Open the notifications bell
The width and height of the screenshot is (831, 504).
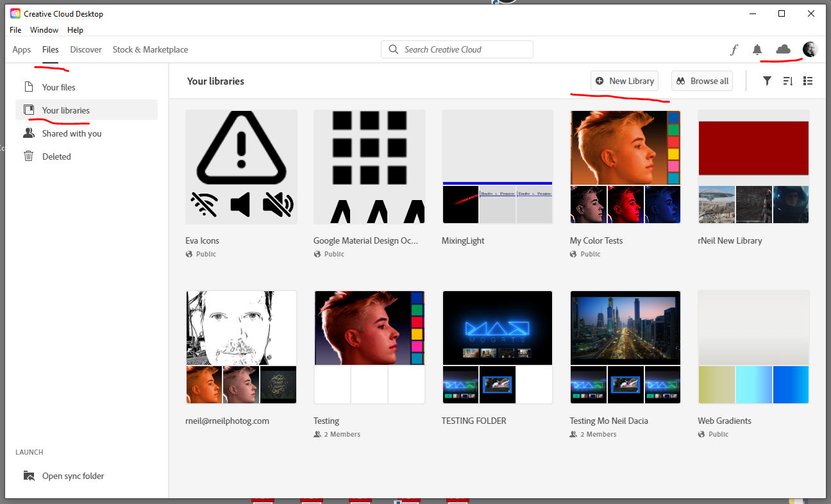coord(757,49)
